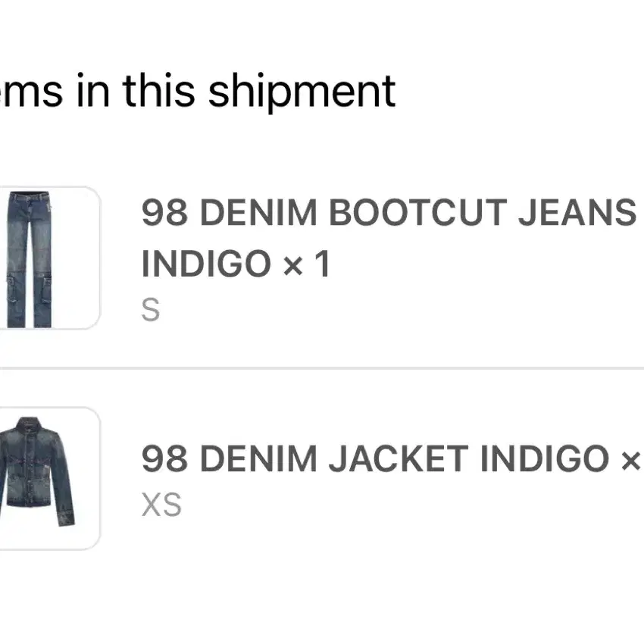
Task: Open the denim jacket product thumbnail
Action: point(49,478)
